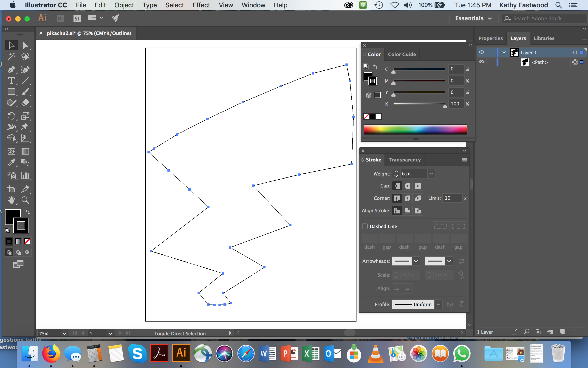Toggle visibility of the Path sublayer
Screen dimensions: 588x368
[482, 62]
